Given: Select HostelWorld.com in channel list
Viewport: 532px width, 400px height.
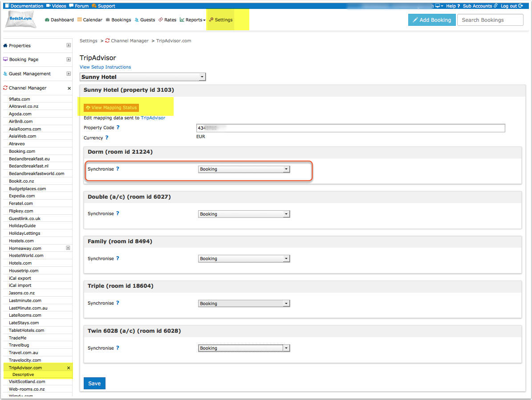Looking at the screenshot, I should pos(26,256).
